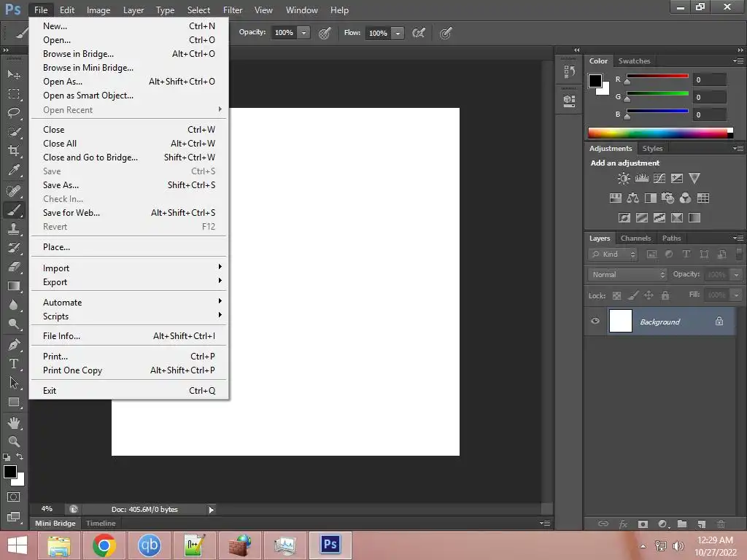Open the layer blend mode Normal dropdown

(x=627, y=275)
